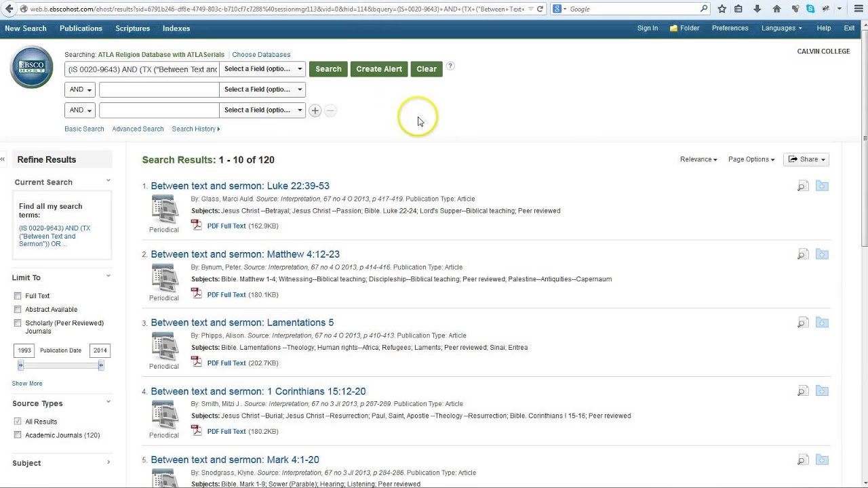Open the Relevance sort dropdown
Viewport: 868px width, 488px height.
coord(698,159)
